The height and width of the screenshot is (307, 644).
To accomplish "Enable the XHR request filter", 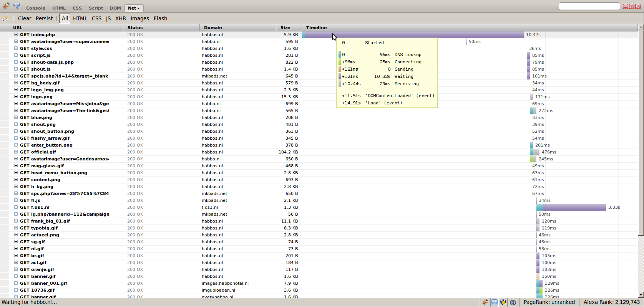I will (x=121, y=18).
